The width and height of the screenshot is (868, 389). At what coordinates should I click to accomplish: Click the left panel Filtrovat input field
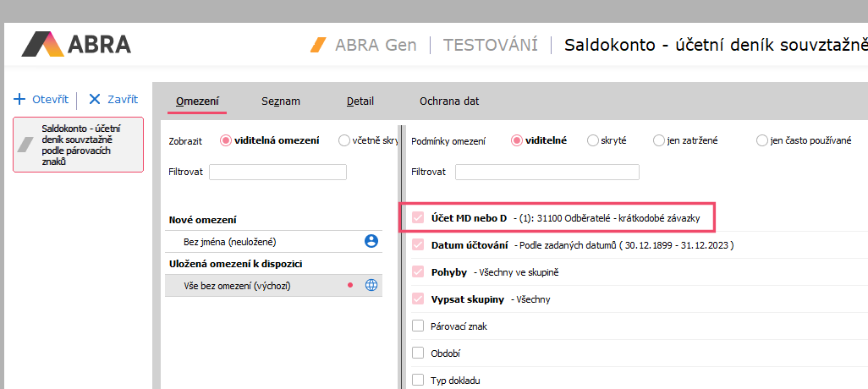click(x=277, y=173)
